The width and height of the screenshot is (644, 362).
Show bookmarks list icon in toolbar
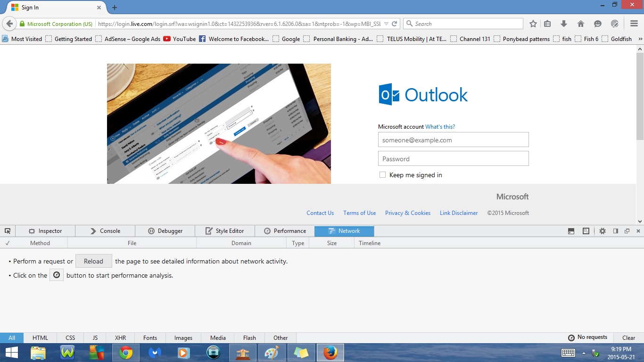click(x=547, y=24)
